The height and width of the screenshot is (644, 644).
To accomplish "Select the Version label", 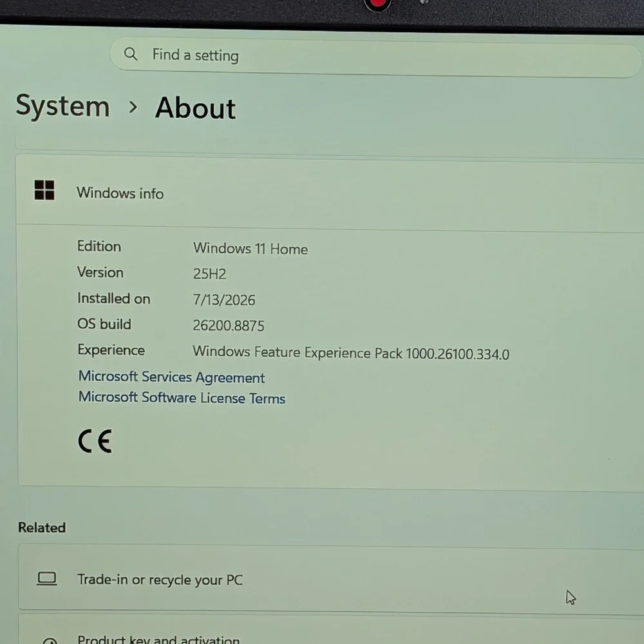I will pyautogui.click(x=100, y=272).
